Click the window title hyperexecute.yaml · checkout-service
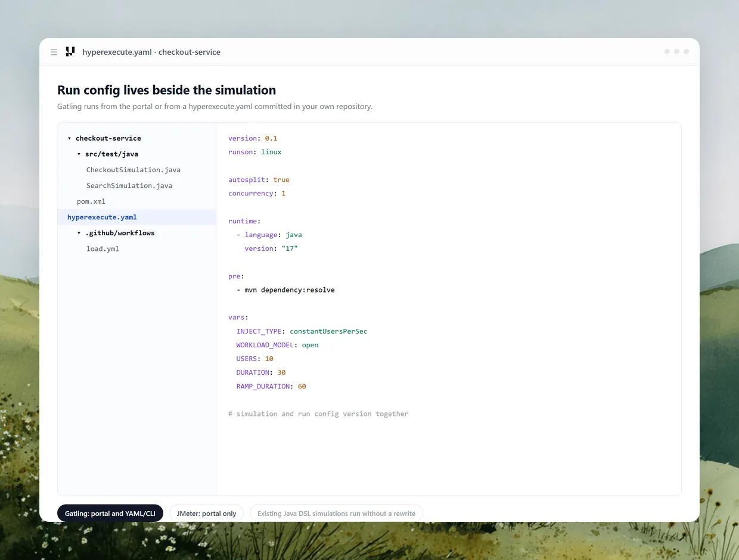This screenshot has height=560, width=739. [151, 52]
